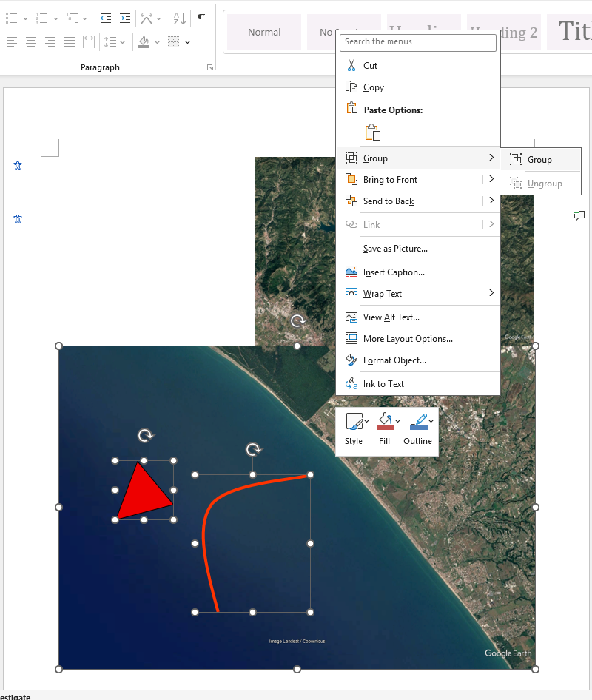Focus the Search the menus field
Image resolution: width=592 pixels, height=700 pixels.
point(418,42)
